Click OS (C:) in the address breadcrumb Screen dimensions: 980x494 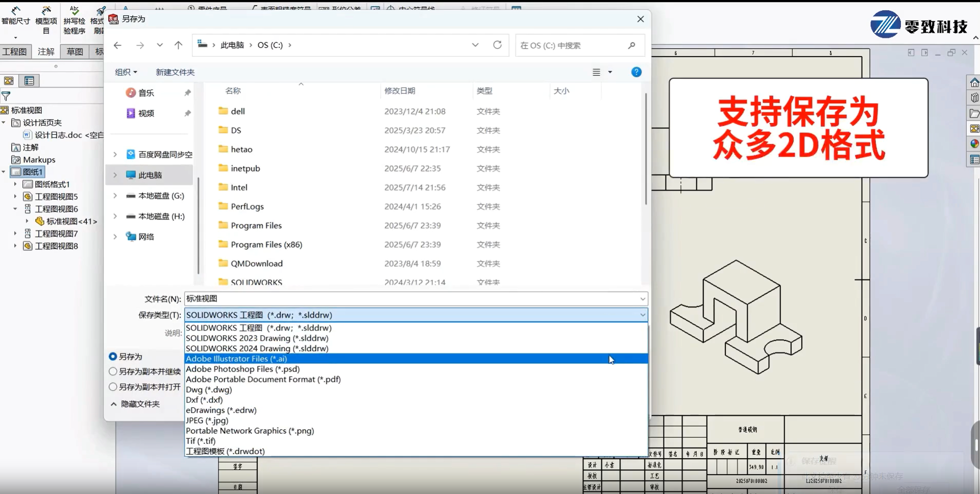point(270,45)
